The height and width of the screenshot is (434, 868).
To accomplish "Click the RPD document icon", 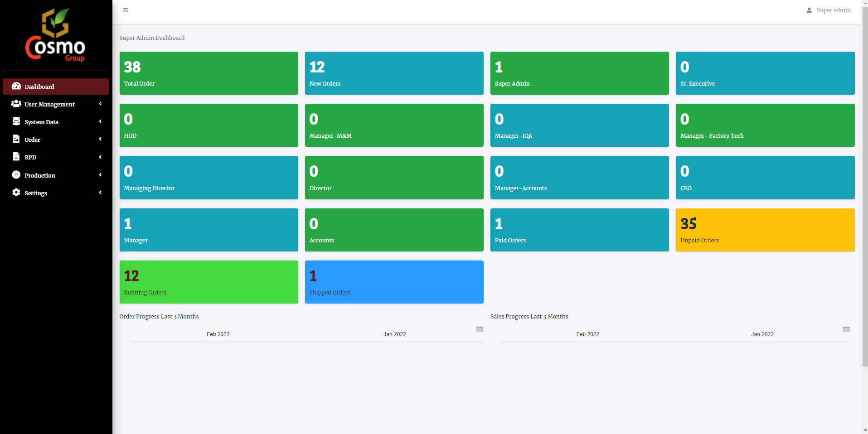I will (16, 157).
